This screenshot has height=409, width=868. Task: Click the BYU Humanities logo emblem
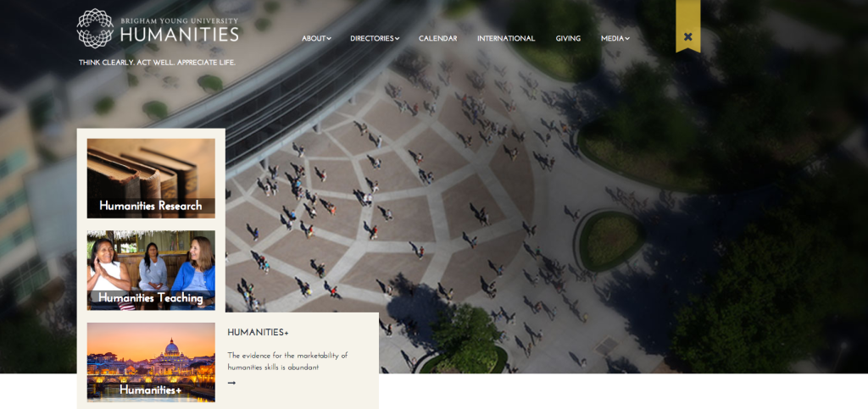[x=95, y=28]
